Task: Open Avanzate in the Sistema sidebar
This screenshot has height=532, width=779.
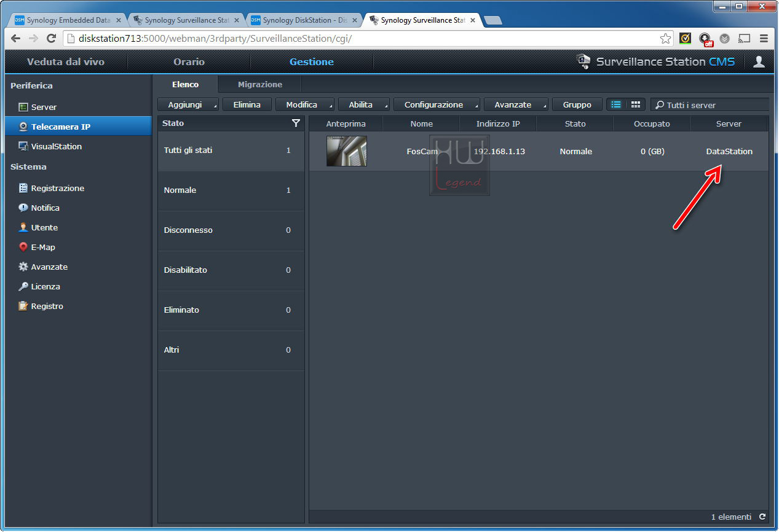Action: point(78,267)
